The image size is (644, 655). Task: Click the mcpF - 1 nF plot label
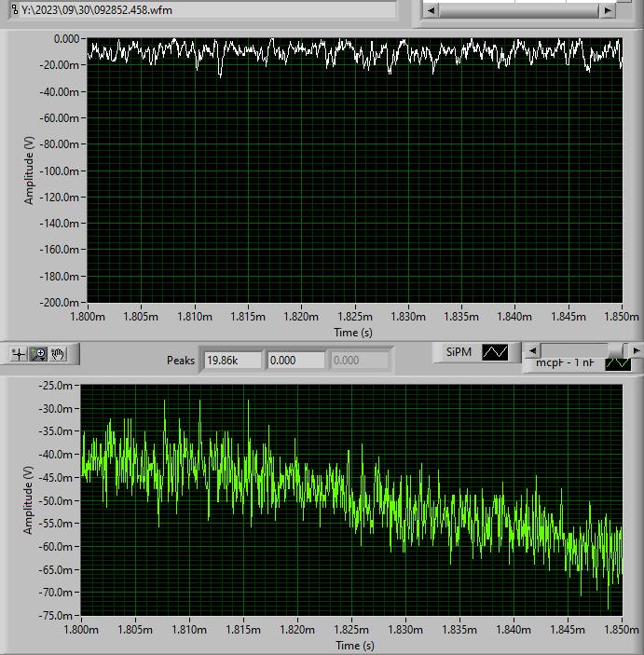(565, 363)
